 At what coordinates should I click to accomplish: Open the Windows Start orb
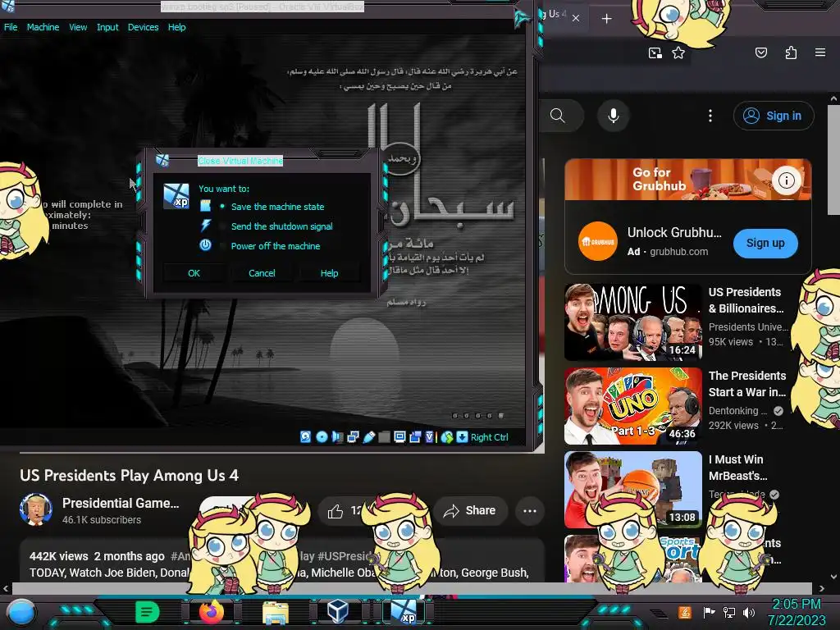click(x=21, y=612)
